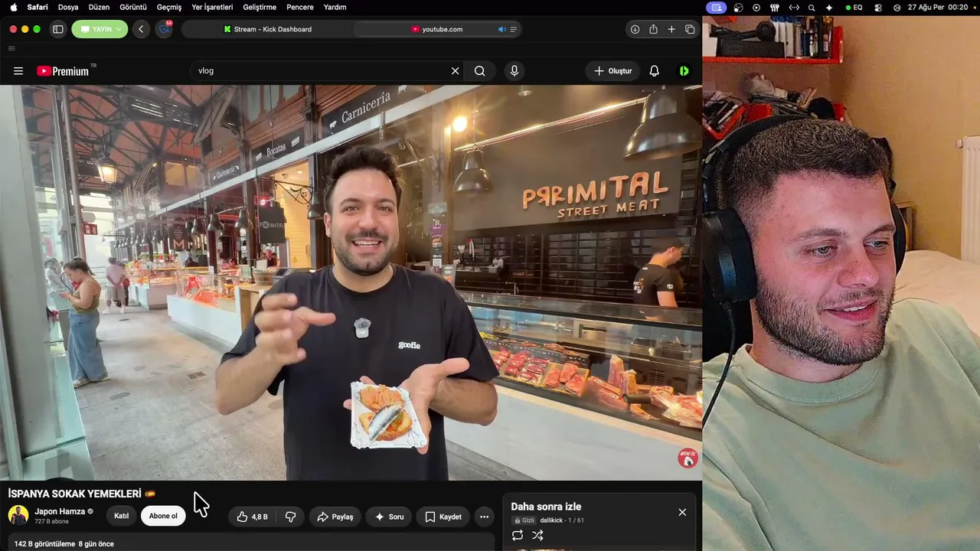Screen dimensions: 980x551
Task: Open the play circle icon in the menu bar
Action: [756, 8]
